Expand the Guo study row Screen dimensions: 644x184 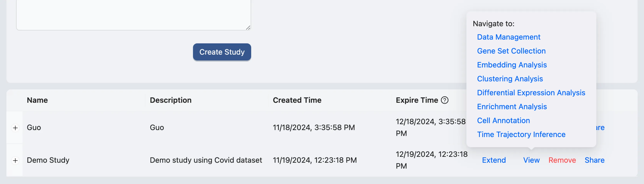(x=15, y=128)
